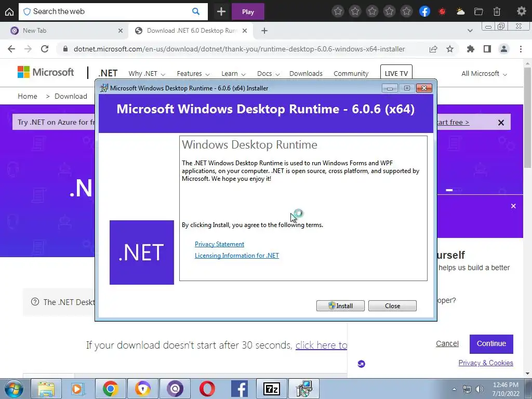Expand the Docs dropdown

tap(268, 74)
